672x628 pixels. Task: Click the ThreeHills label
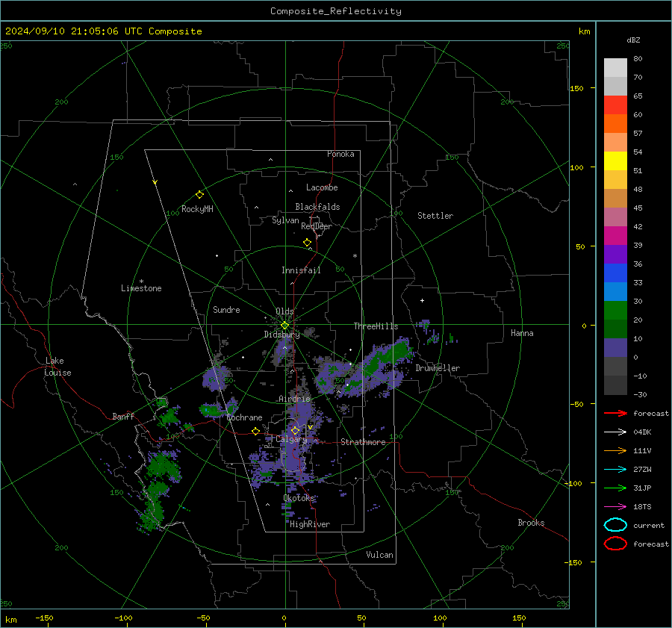tap(376, 326)
